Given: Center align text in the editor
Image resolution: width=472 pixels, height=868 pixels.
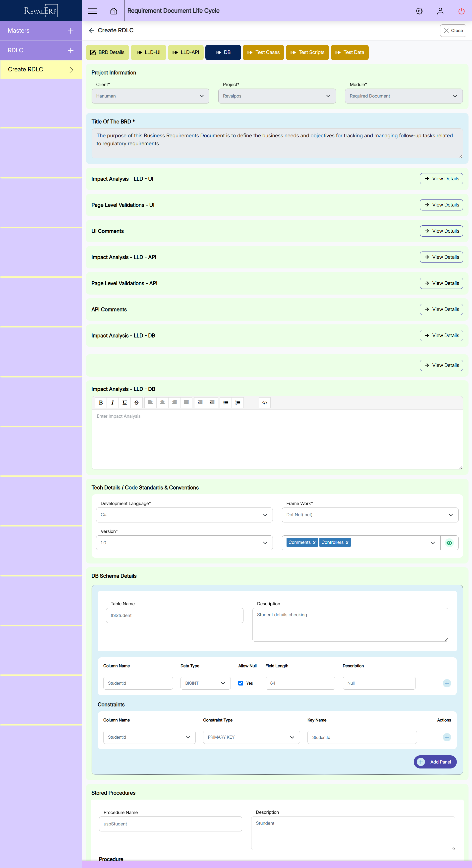Looking at the screenshot, I should (162, 403).
